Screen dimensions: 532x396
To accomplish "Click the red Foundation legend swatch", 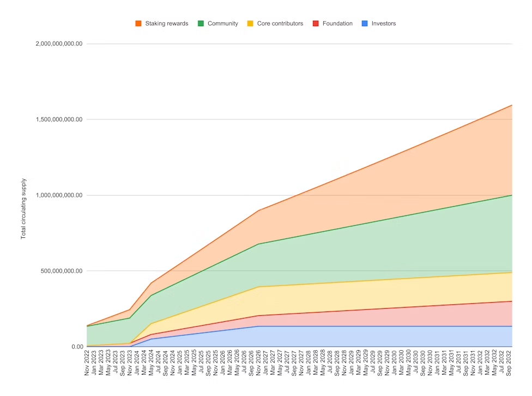I will [316, 23].
